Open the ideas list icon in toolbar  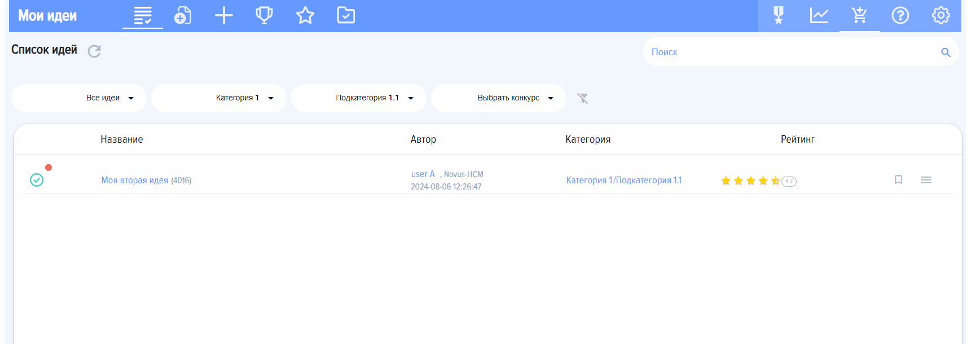143,15
